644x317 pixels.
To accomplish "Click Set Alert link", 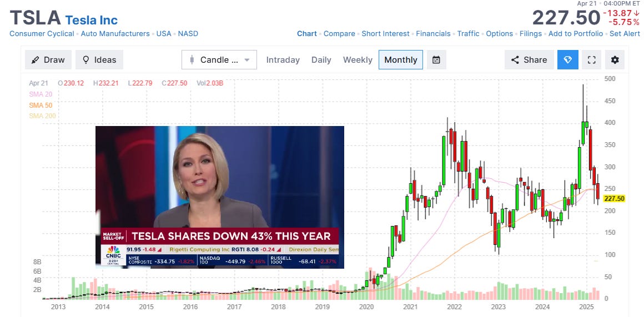I will [x=625, y=34].
